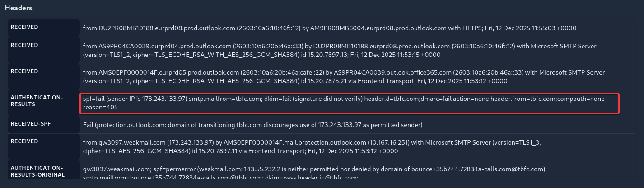This screenshot has height=188, width=644.
Task: Select the AUTHENTICATION-RESULTS-ORIGINAL header label
Action: 37,171
